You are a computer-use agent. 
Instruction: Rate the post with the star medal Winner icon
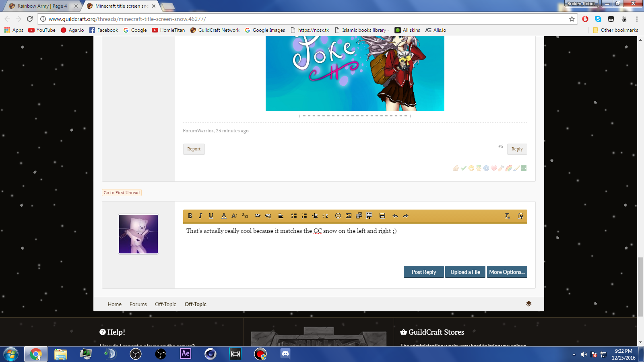pos(479,168)
